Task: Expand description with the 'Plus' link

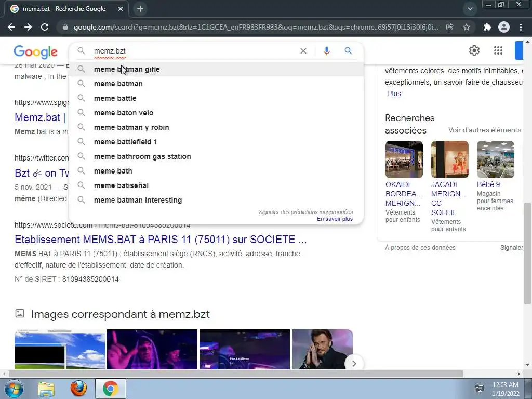Action: [x=394, y=94]
